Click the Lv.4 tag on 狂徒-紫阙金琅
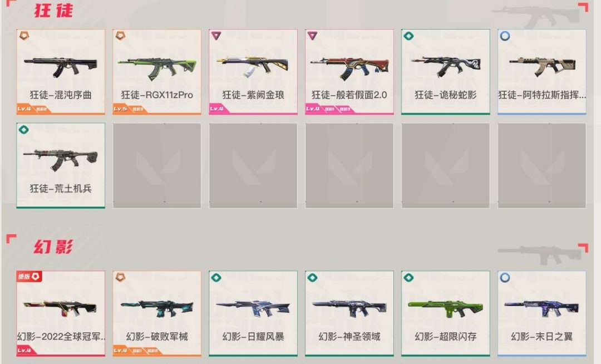Image resolution: width=601 pixels, height=364 pixels. [216, 109]
